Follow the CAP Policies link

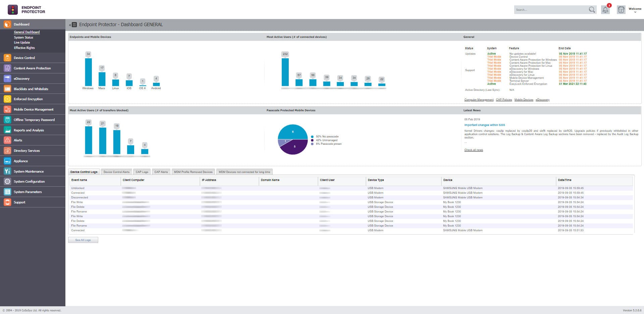(x=504, y=100)
